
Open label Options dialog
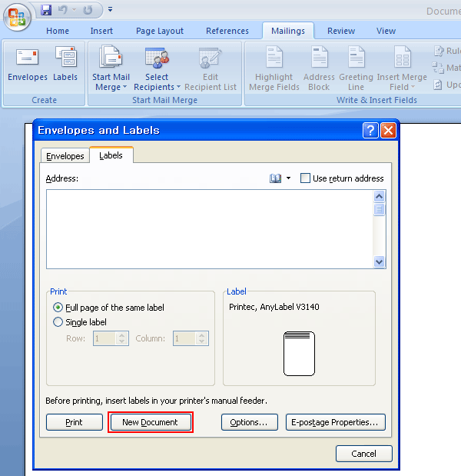249,422
